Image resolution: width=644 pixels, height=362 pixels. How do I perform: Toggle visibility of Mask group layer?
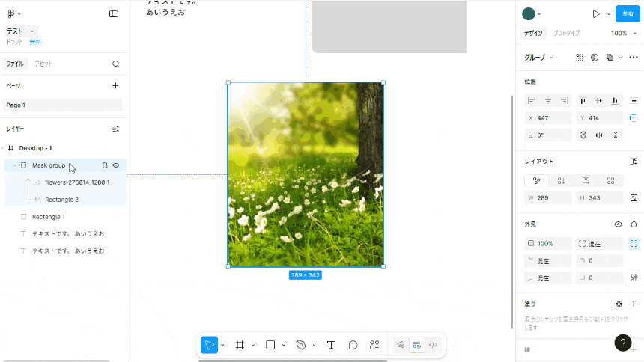click(x=116, y=165)
